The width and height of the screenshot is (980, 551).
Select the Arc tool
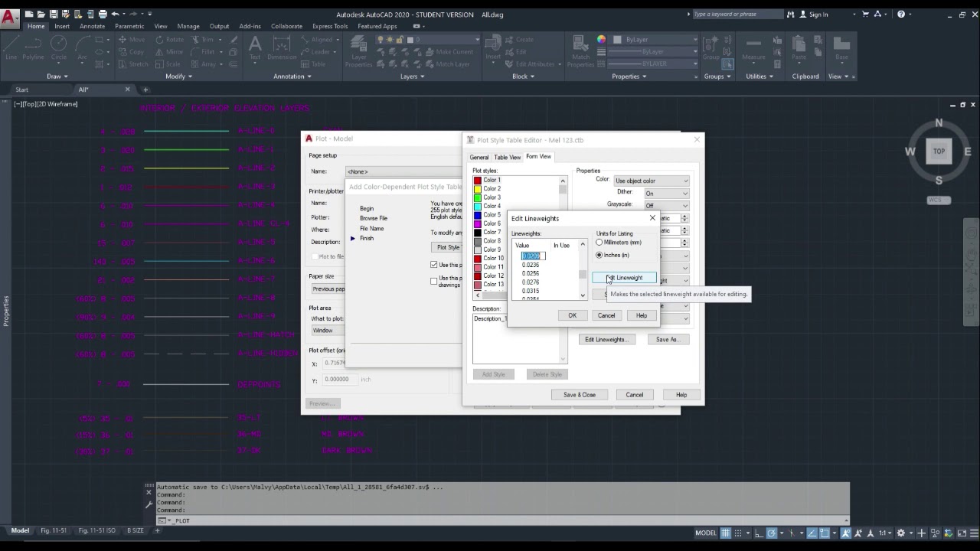82,46
